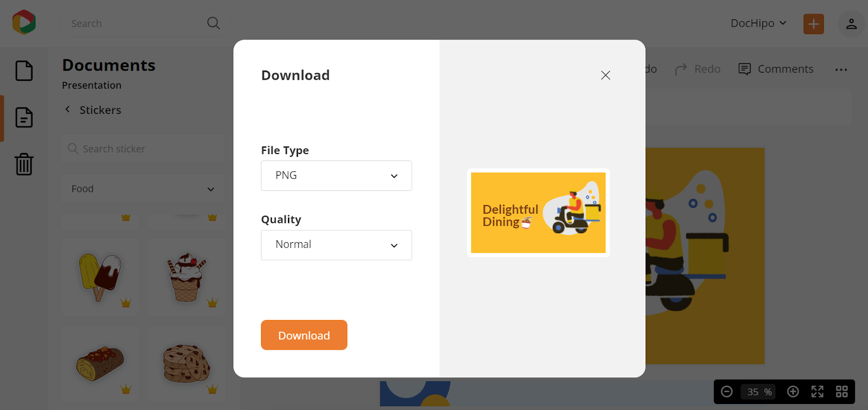Click the Delightful Dining preview thumbnail
Viewport: 868px width, 410px height.
click(538, 213)
